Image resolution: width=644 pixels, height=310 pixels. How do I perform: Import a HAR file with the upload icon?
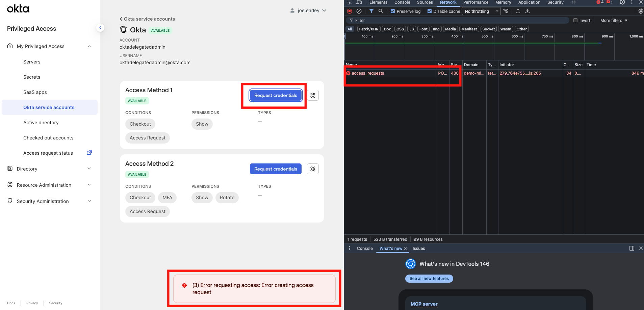[518, 11]
